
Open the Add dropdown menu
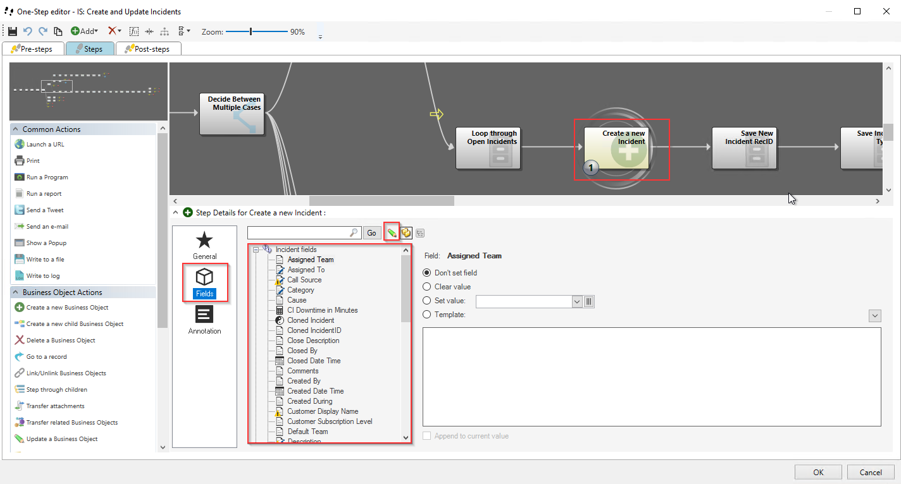[x=84, y=32]
